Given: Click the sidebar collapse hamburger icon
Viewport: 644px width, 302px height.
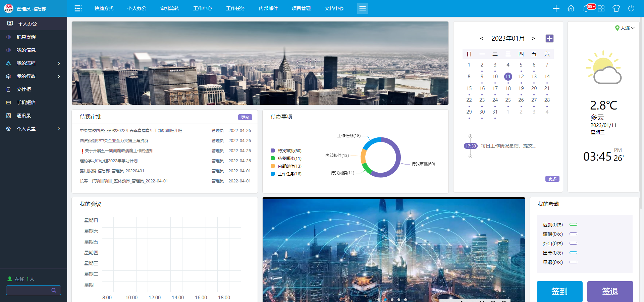Looking at the screenshot, I should tap(78, 8).
